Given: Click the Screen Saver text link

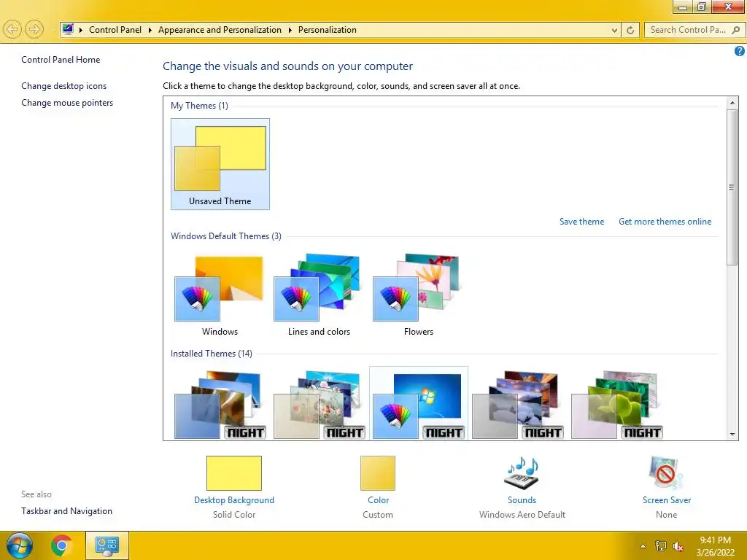Looking at the screenshot, I should (x=667, y=500).
